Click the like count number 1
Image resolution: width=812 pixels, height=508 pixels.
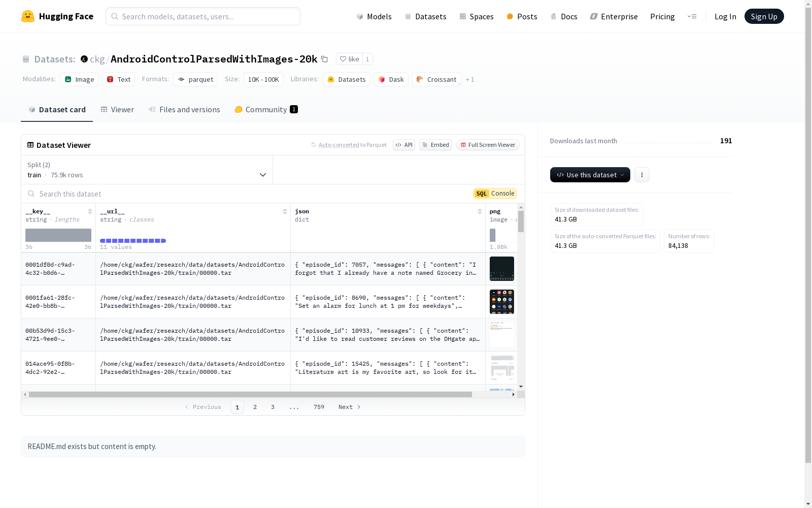point(367,59)
